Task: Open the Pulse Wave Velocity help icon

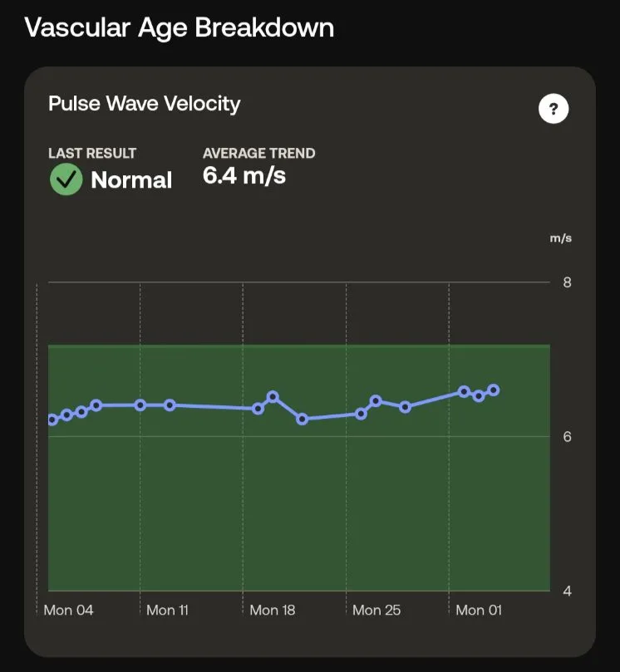Action: 554,109
